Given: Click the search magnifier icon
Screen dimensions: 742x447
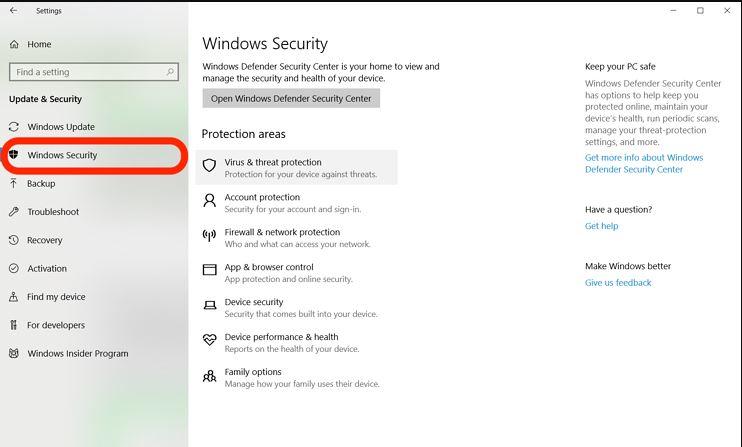Looking at the screenshot, I should pyautogui.click(x=170, y=72).
